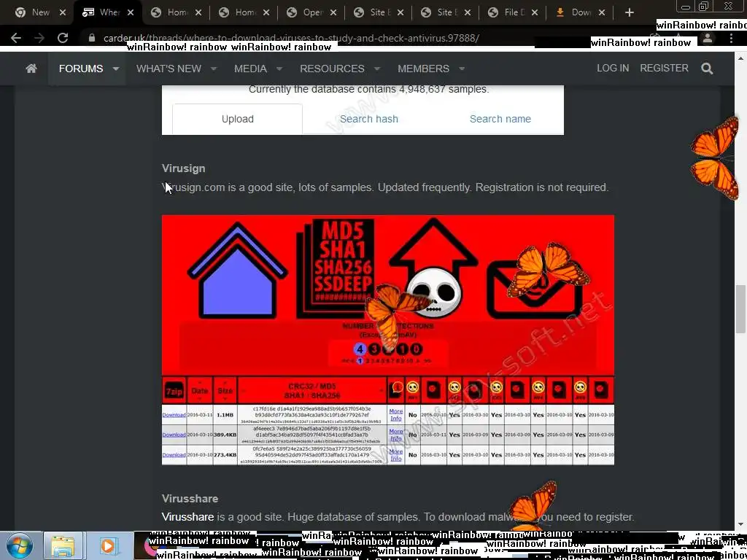747x560 pixels.
Task: Click the Size column header
Action: (225, 391)
